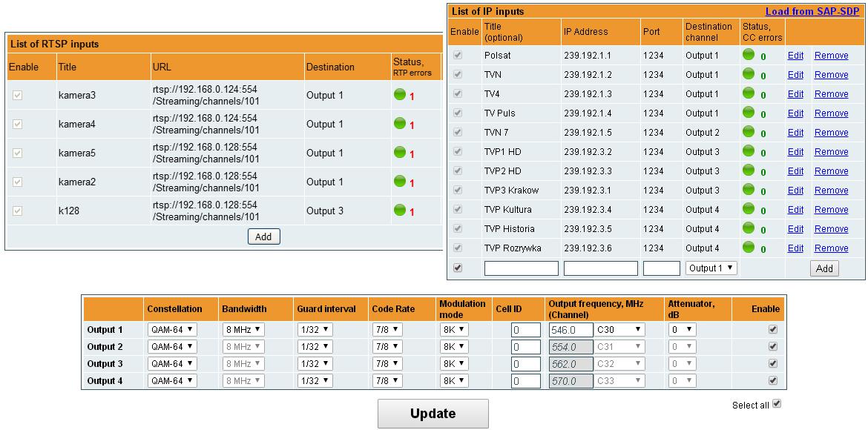Remove the TV Puls IP input

click(831, 113)
